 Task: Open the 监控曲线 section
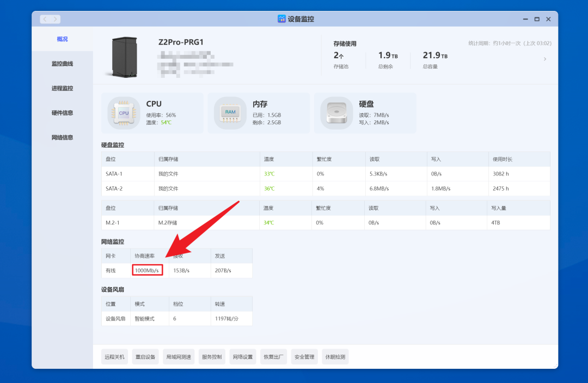[62, 64]
